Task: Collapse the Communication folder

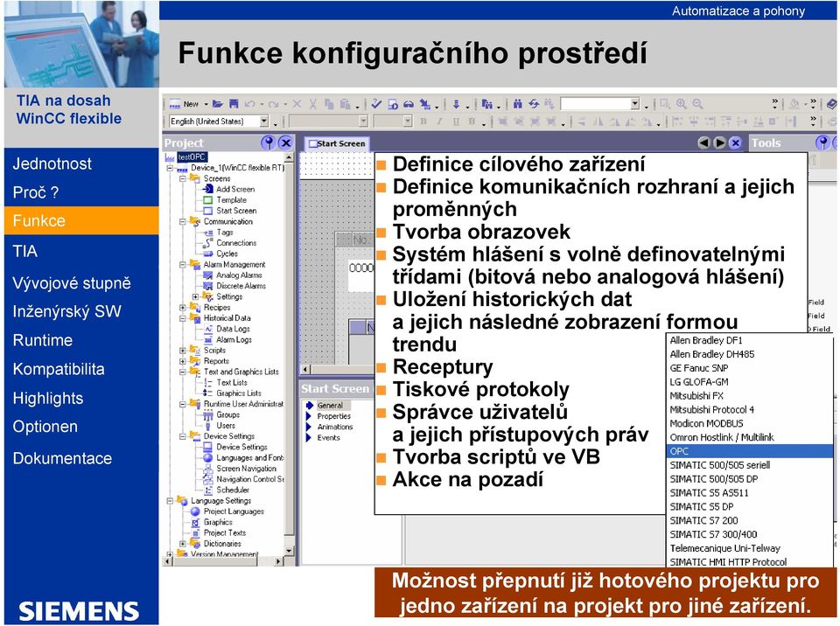Action: 183,221
